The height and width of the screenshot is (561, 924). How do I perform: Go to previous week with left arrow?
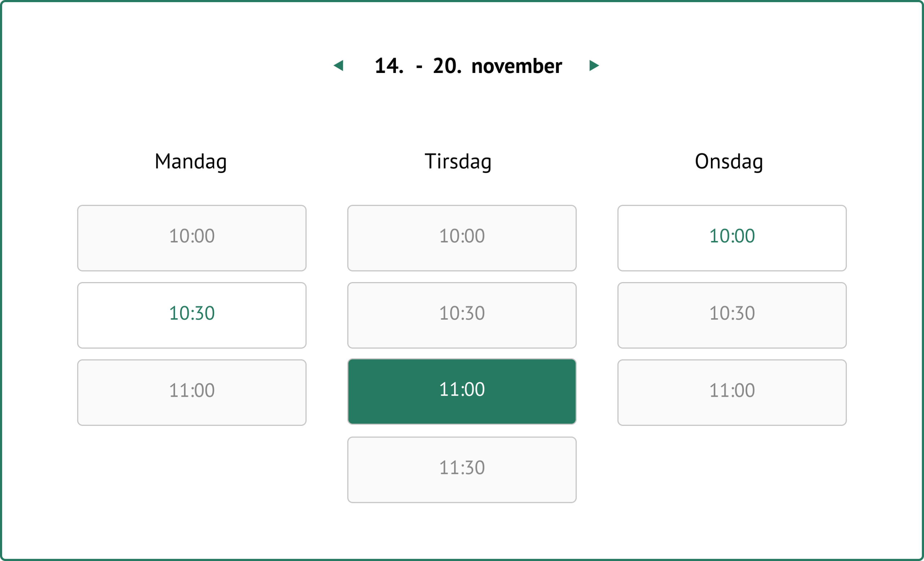coord(339,66)
